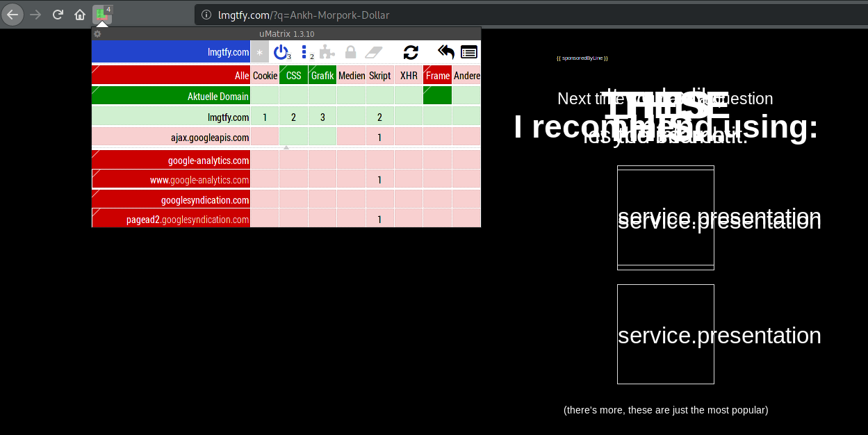Toggle the Andere column header

click(x=466, y=75)
